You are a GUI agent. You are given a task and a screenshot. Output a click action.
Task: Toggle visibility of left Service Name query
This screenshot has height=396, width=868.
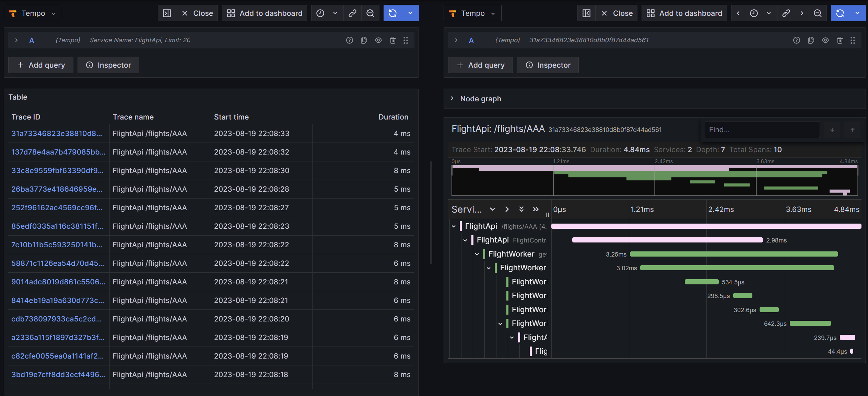click(378, 40)
